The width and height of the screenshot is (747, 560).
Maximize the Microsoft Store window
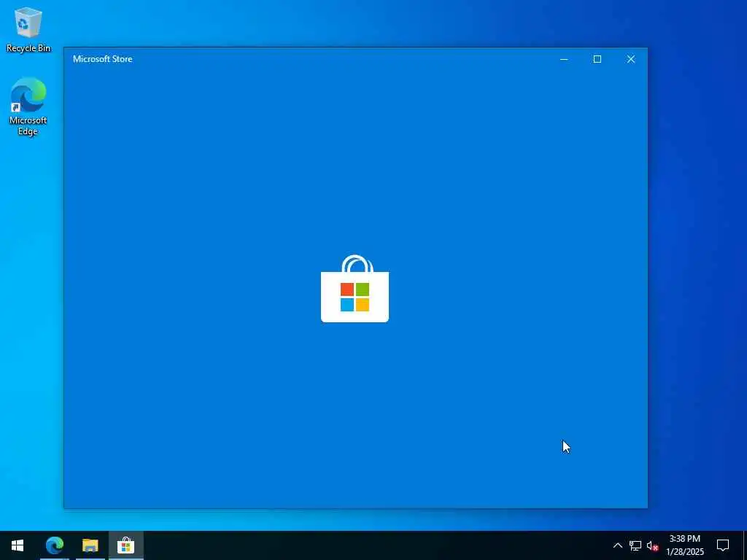click(597, 59)
